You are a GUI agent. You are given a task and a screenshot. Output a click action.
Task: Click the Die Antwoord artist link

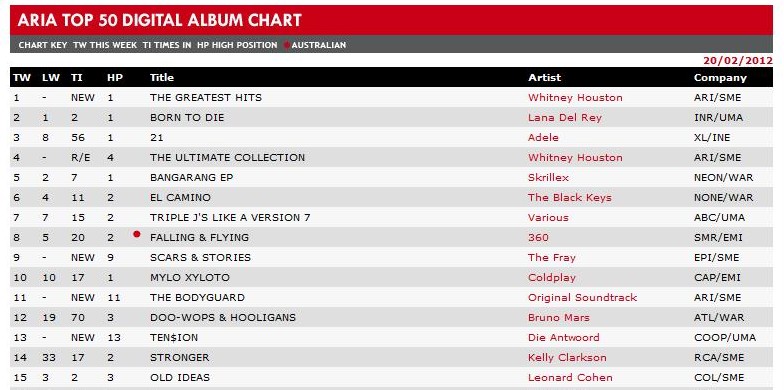(564, 338)
